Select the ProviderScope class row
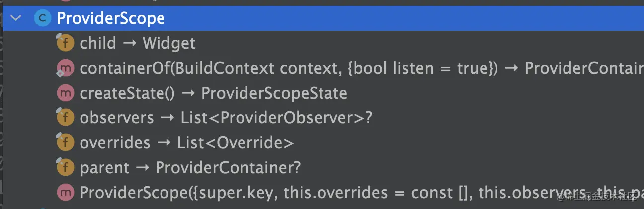The image size is (644, 209). click(x=110, y=18)
